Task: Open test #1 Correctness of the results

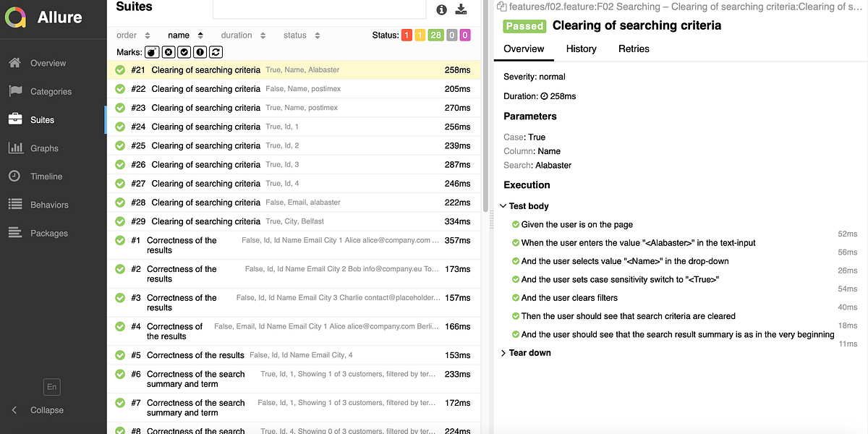Action: pos(294,245)
